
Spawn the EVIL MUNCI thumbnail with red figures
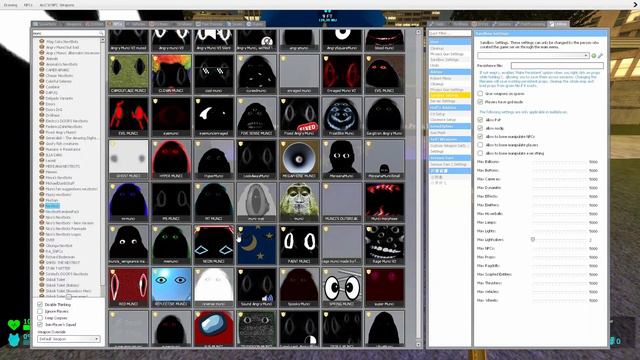129,117
